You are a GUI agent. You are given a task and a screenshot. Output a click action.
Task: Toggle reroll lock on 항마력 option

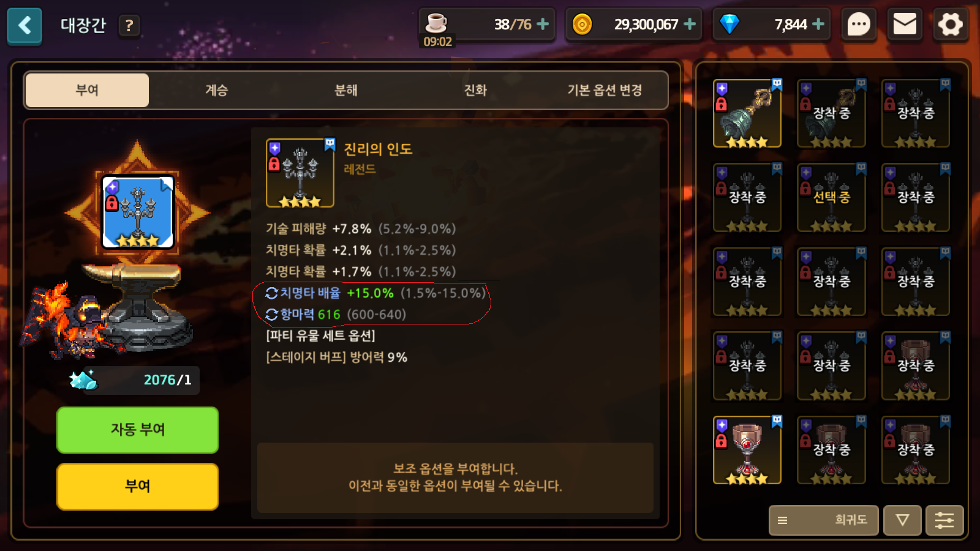[271, 315]
